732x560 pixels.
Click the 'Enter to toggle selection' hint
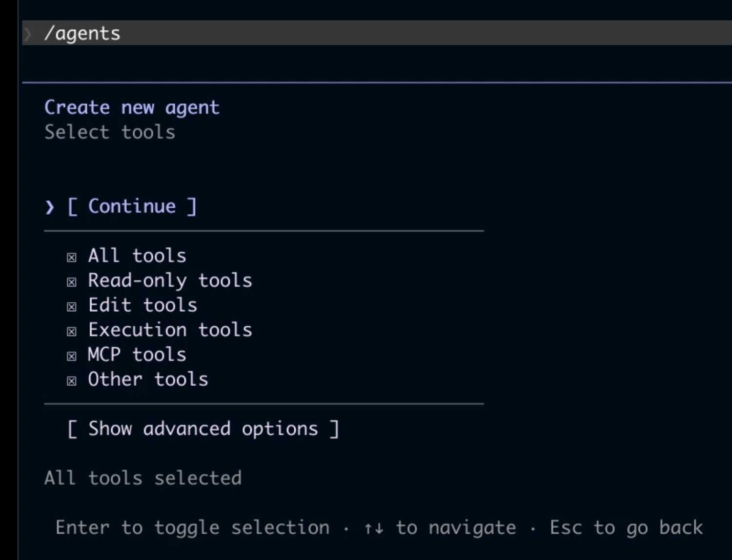192,528
